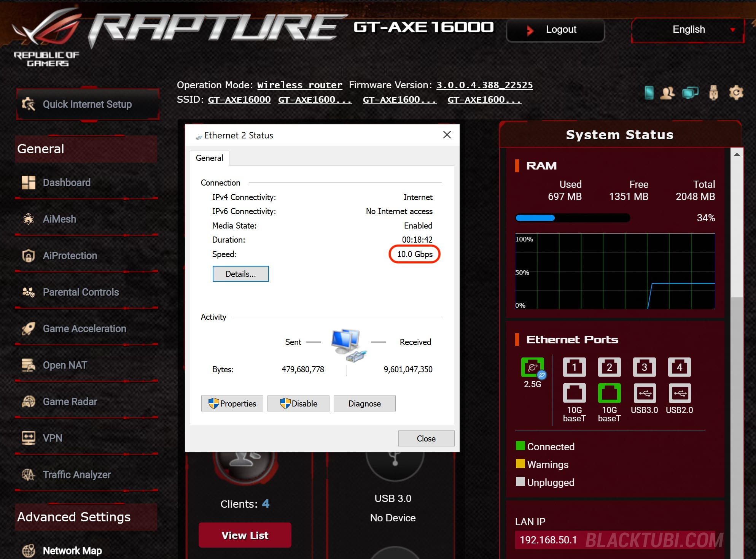The height and width of the screenshot is (559, 756).
Task: Click Properties in Ethernet 2 Status dialog
Action: tap(232, 403)
